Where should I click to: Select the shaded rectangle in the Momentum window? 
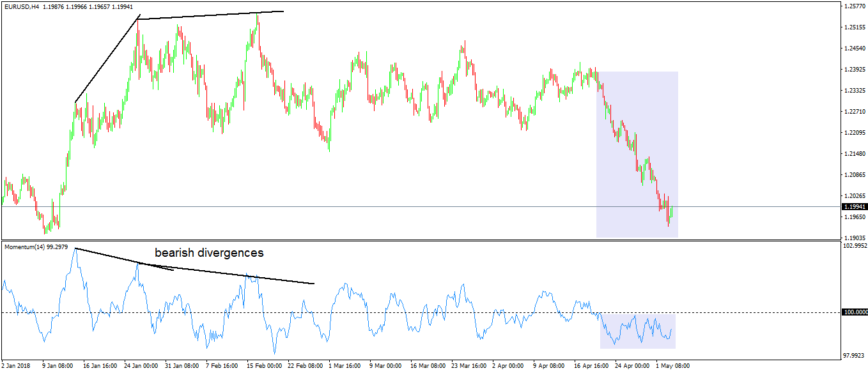pos(638,331)
